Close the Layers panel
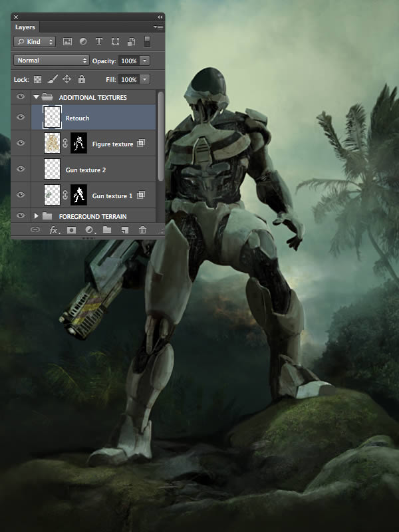The image size is (399, 532). (x=16, y=17)
